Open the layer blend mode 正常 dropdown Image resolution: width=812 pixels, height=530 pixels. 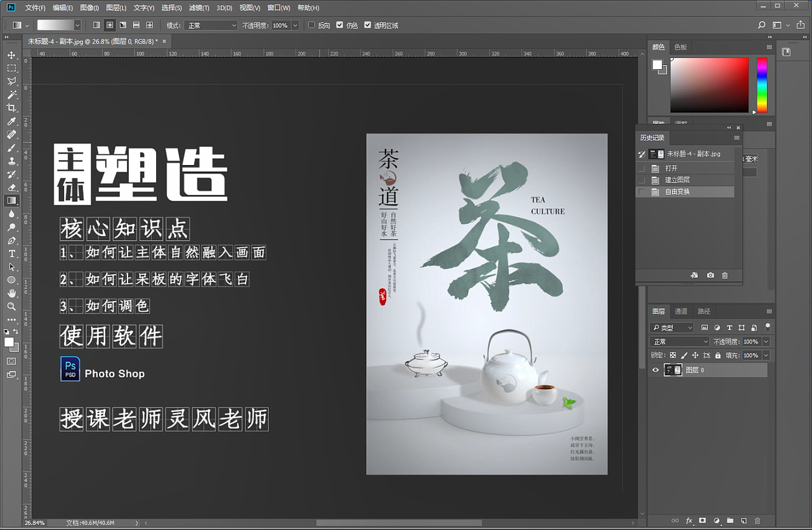coord(679,341)
